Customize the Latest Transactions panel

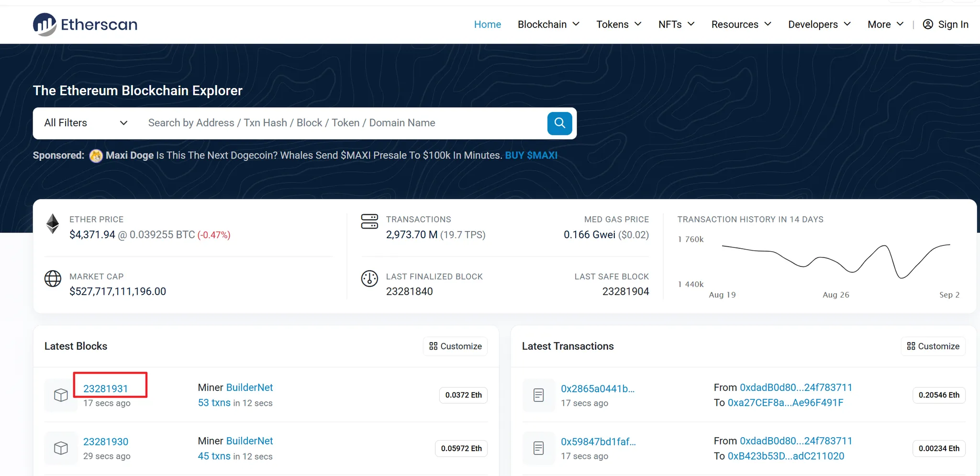point(933,346)
